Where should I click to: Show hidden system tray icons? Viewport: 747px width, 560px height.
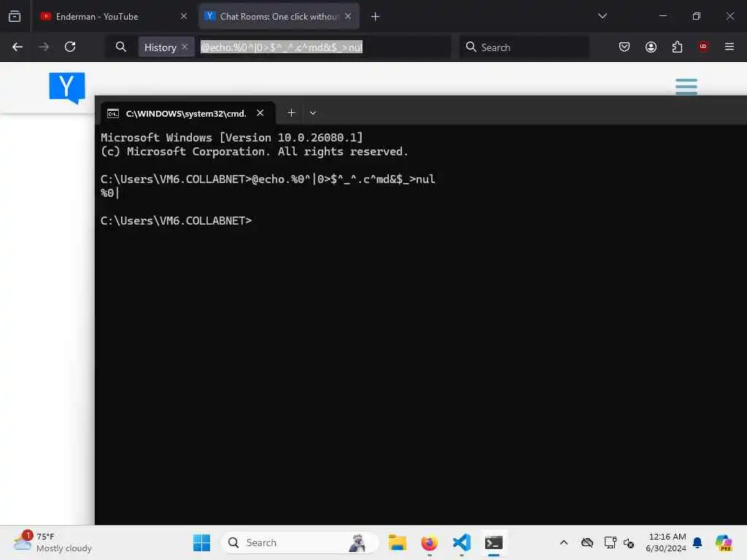(x=564, y=542)
